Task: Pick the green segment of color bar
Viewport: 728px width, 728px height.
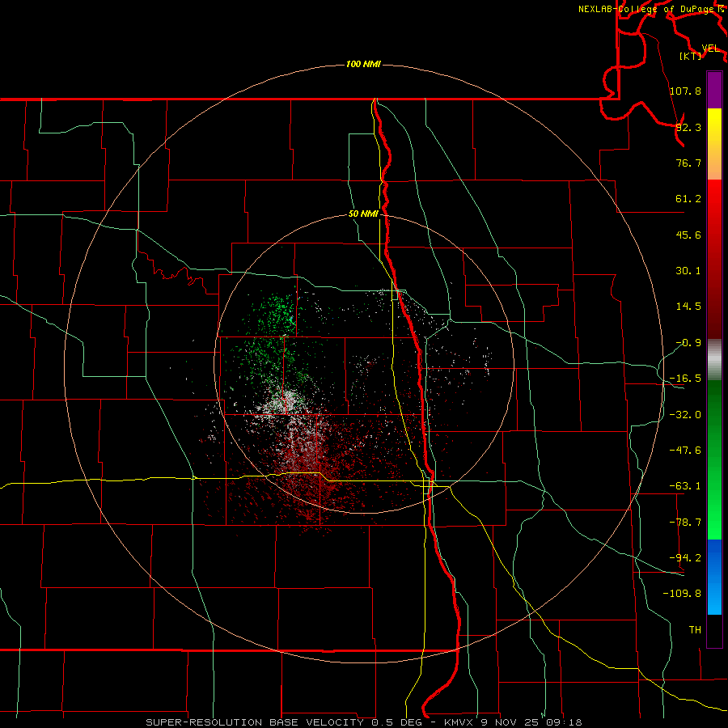Action: click(714, 459)
